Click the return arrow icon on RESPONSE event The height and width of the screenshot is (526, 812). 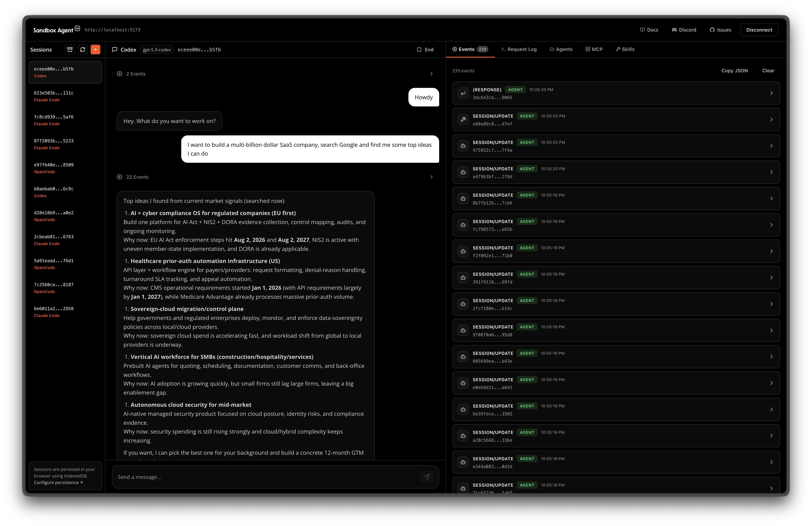[463, 93]
